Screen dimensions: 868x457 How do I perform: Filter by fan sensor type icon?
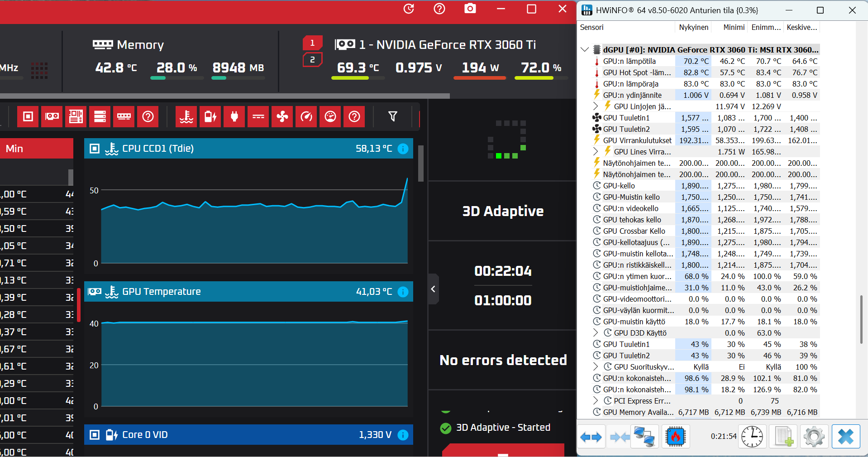[x=282, y=117]
